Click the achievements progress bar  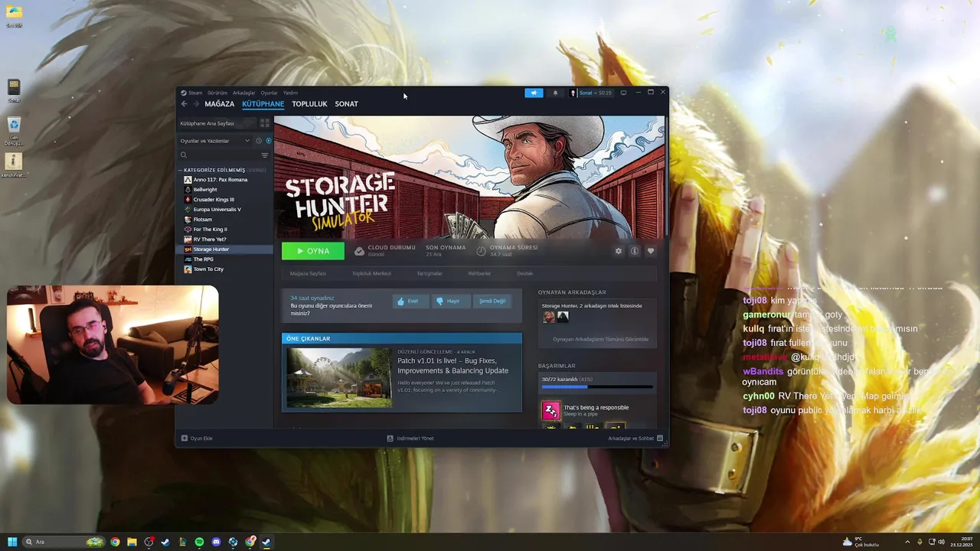click(597, 387)
